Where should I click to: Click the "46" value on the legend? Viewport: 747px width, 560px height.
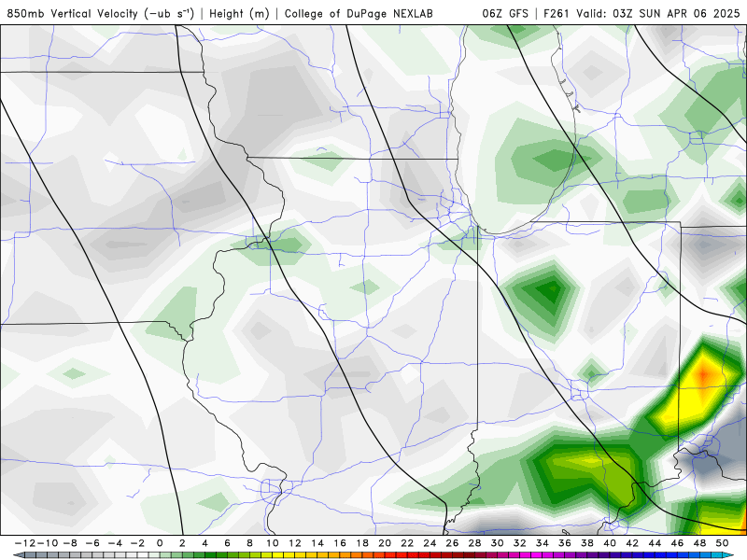[x=678, y=543]
